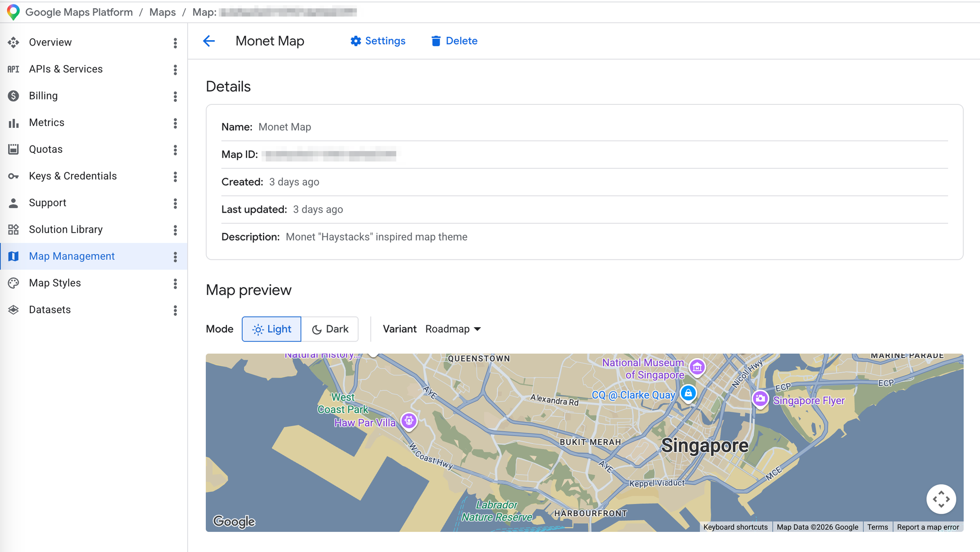Click the Settings button label
The height and width of the screenshot is (552, 980).
[385, 41]
